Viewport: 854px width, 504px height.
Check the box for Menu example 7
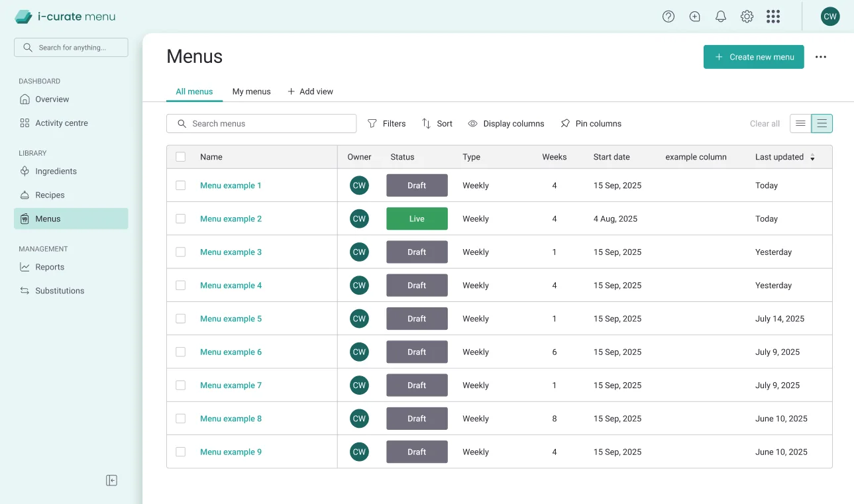[x=180, y=385]
